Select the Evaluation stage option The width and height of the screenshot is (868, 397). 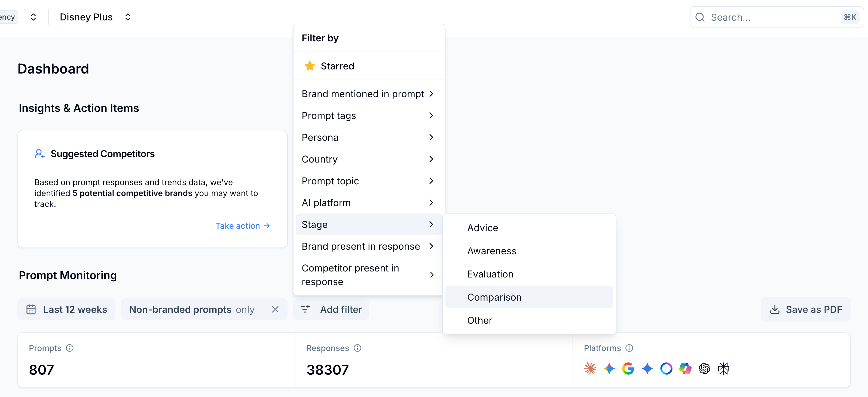(529, 274)
